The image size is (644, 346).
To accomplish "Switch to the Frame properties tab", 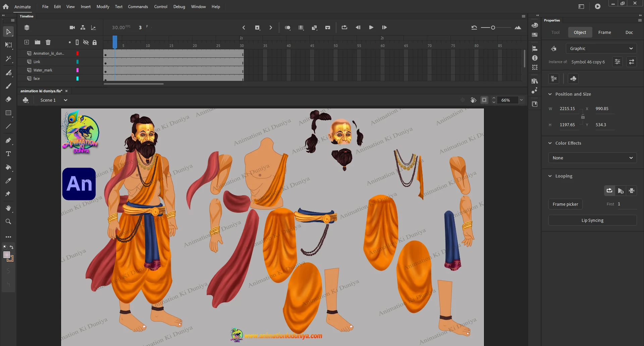I will click(x=604, y=33).
